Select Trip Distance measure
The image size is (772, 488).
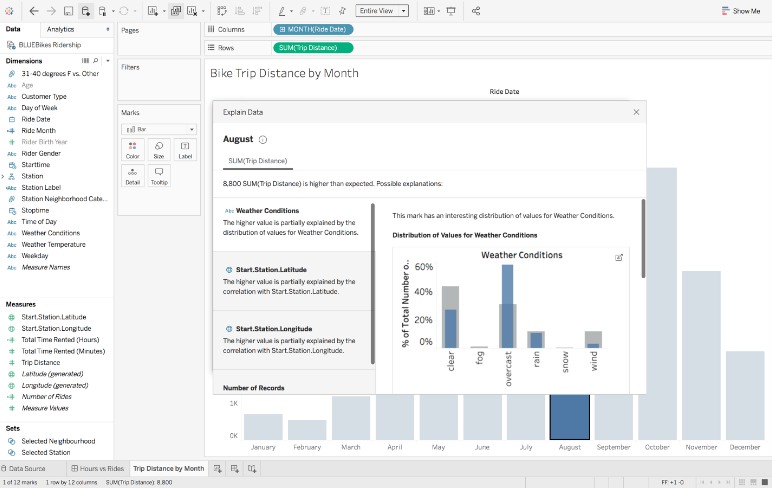(40, 362)
